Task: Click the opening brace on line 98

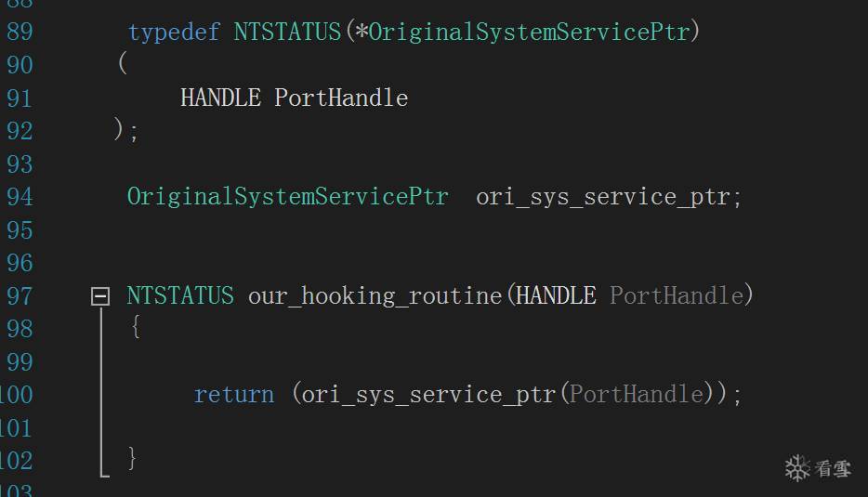Action: tap(136, 326)
